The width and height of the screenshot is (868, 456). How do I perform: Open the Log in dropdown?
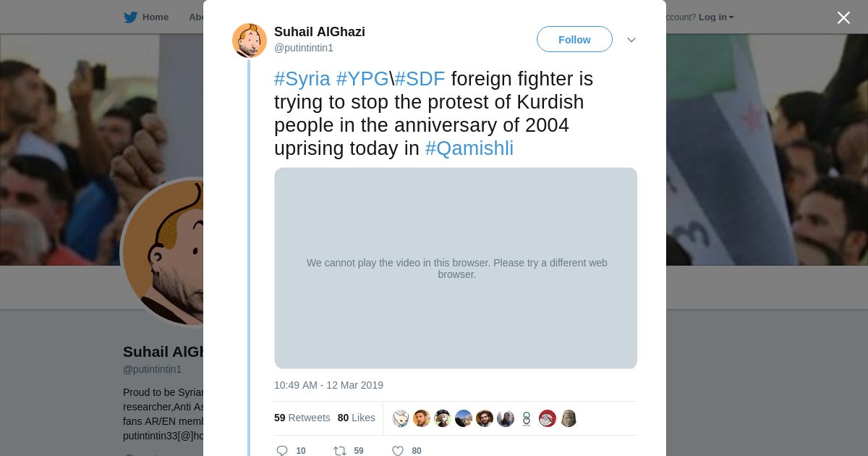click(716, 17)
